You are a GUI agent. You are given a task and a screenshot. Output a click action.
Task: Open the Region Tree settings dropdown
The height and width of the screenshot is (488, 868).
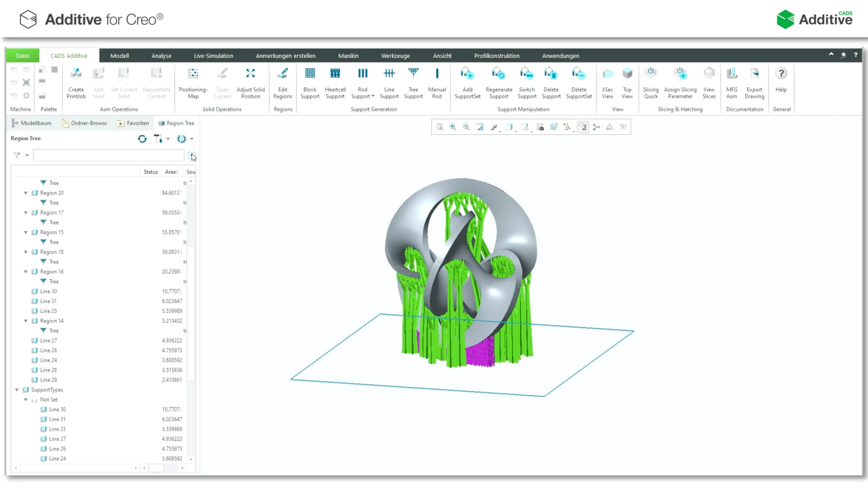192,139
